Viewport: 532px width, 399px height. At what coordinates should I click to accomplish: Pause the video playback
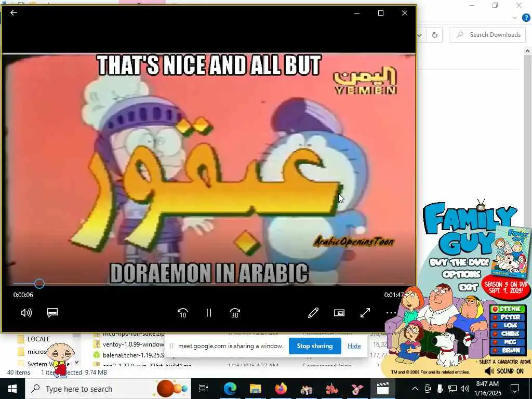point(209,313)
